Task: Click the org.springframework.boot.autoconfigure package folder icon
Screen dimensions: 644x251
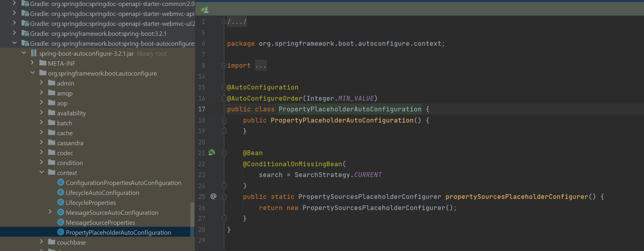Action: tap(43, 73)
